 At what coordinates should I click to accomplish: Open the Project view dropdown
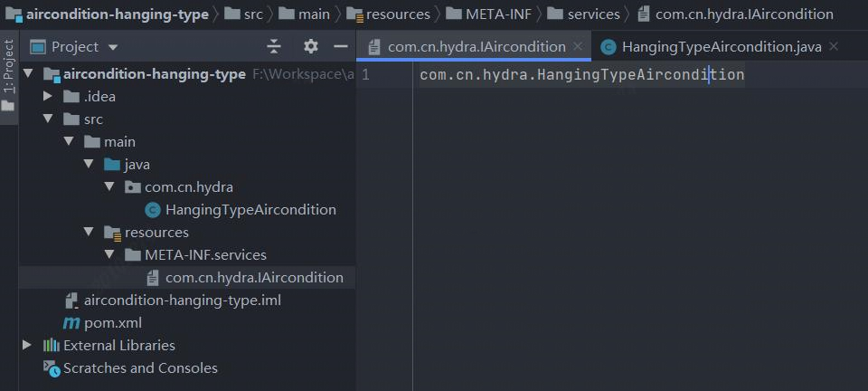point(113,47)
